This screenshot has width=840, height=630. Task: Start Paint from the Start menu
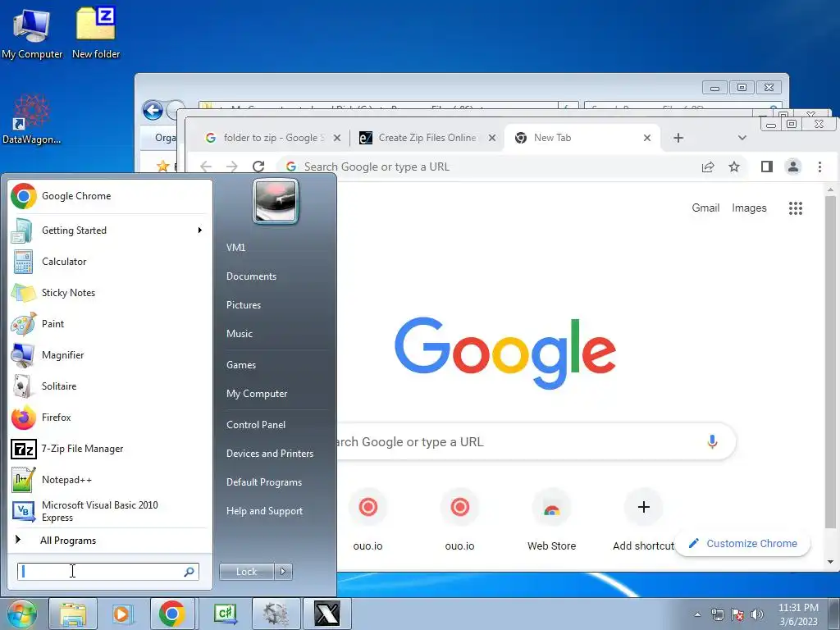point(110,323)
